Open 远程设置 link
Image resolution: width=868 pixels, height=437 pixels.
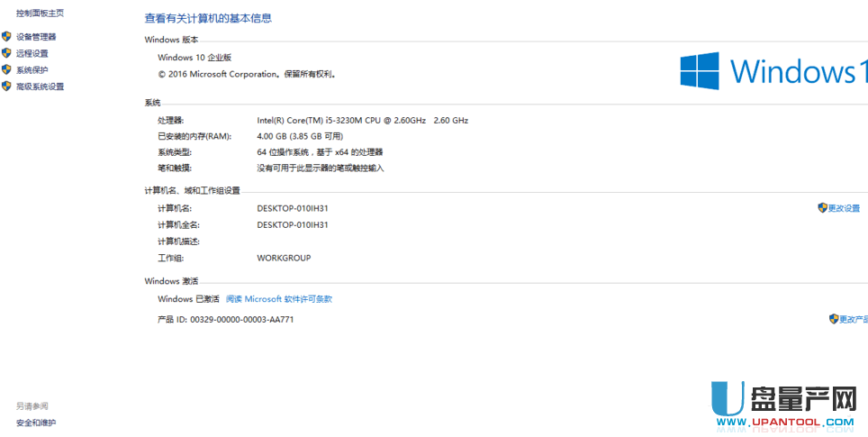coord(32,54)
